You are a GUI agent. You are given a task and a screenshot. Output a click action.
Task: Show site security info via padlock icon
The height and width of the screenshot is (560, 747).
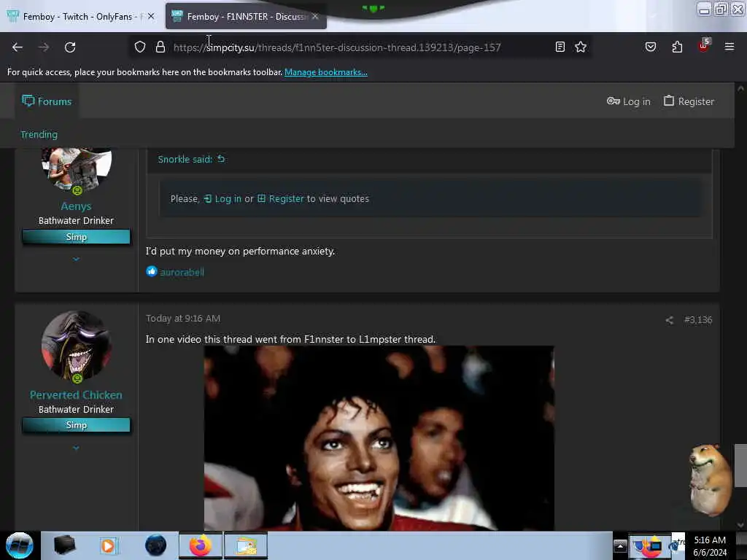160,47
